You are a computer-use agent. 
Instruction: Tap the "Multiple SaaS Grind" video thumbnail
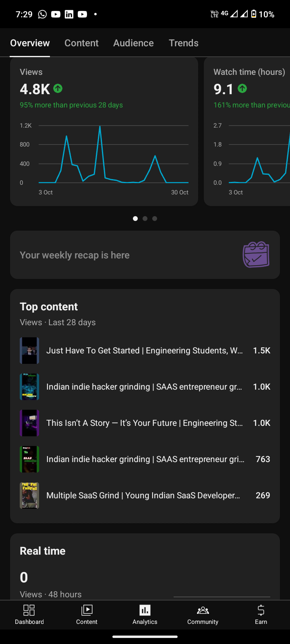click(x=29, y=495)
